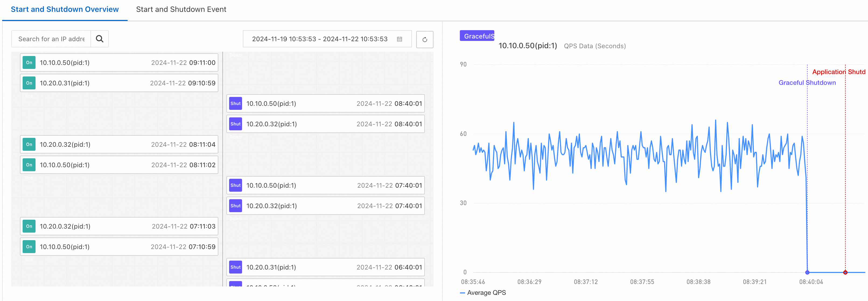Click Shut badge for 10.20.0.32 at 07:40:01
Screen dimensions: 868x301
(235, 206)
